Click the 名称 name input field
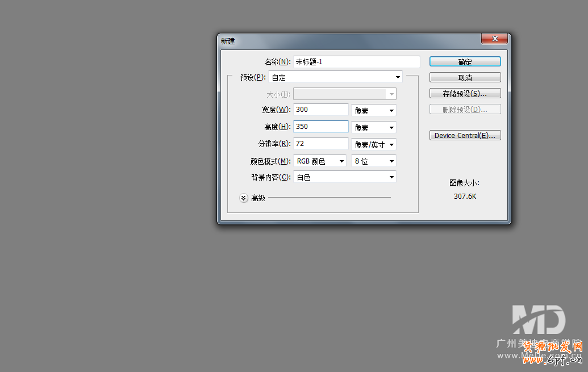 click(356, 62)
